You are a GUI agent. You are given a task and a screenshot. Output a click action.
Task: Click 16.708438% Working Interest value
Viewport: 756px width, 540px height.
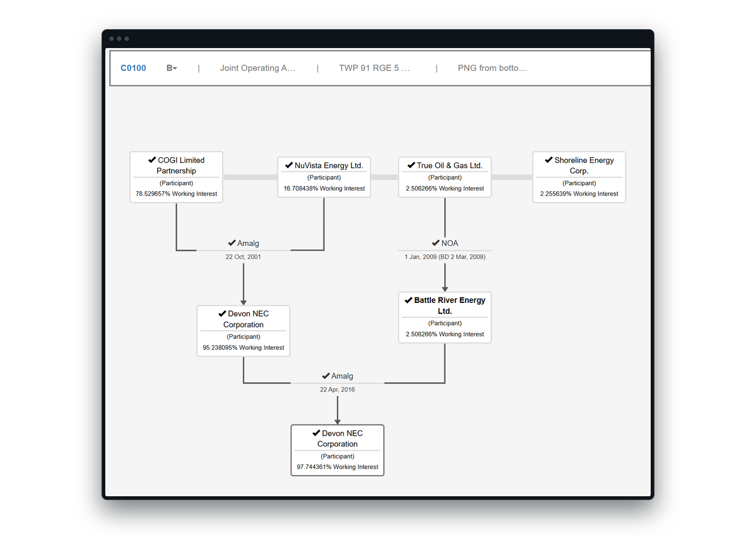tap(324, 188)
